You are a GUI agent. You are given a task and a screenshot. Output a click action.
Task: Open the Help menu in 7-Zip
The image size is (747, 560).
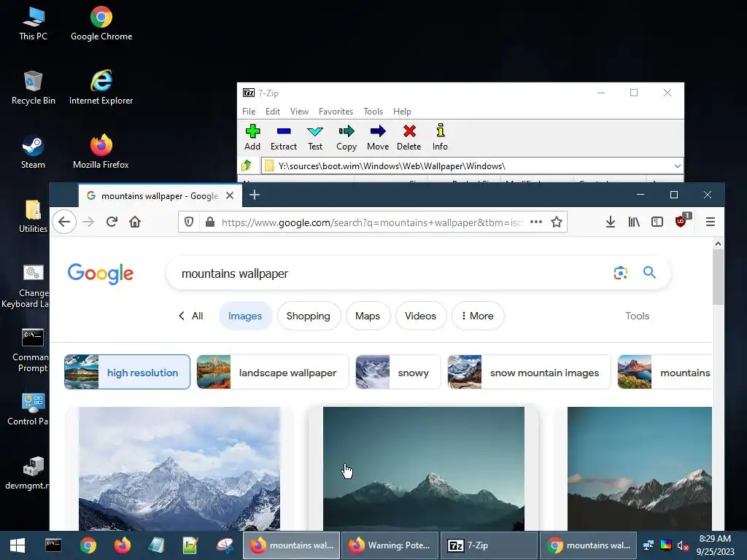point(402,112)
